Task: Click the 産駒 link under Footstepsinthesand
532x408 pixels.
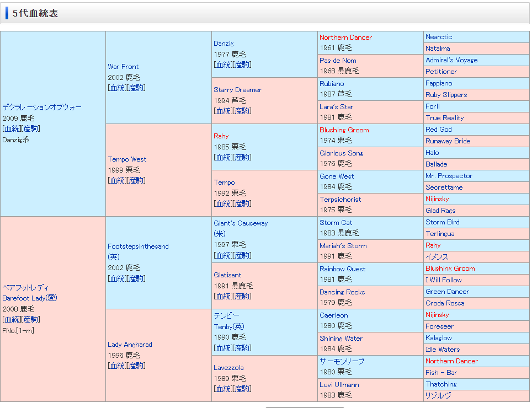Action: 136,279
